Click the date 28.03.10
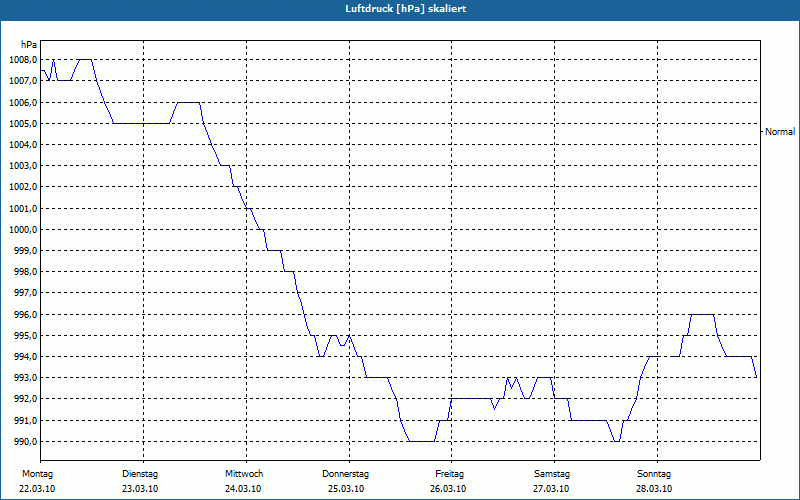The width and height of the screenshot is (800, 500). point(654,489)
